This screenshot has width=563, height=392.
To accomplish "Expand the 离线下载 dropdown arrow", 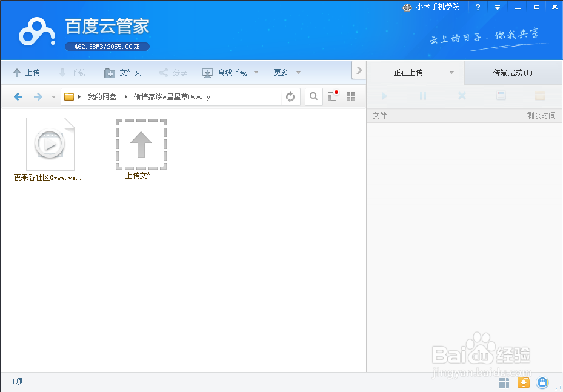I will pos(256,73).
